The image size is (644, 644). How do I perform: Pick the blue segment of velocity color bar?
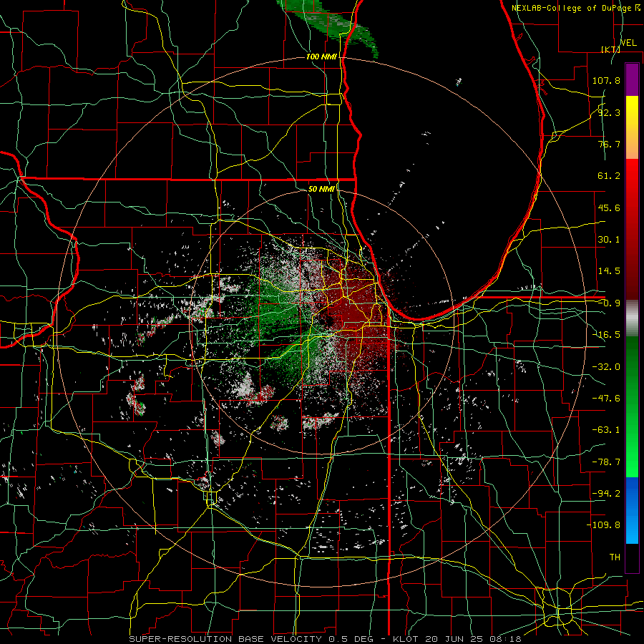632,510
